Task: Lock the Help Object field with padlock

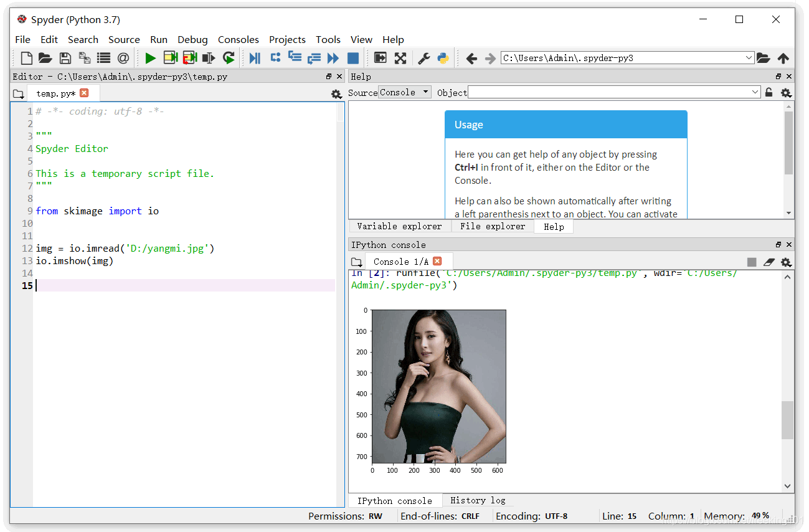Action: pyautogui.click(x=769, y=92)
